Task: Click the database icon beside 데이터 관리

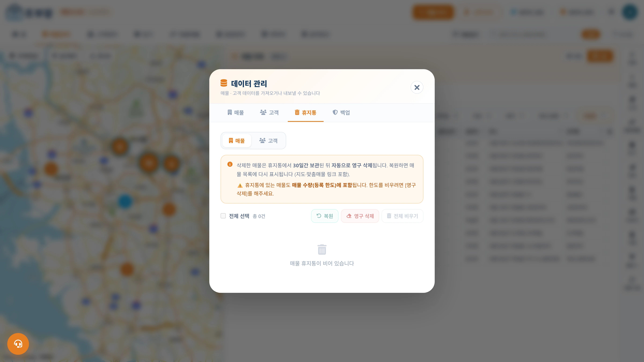Action: coord(224,83)
